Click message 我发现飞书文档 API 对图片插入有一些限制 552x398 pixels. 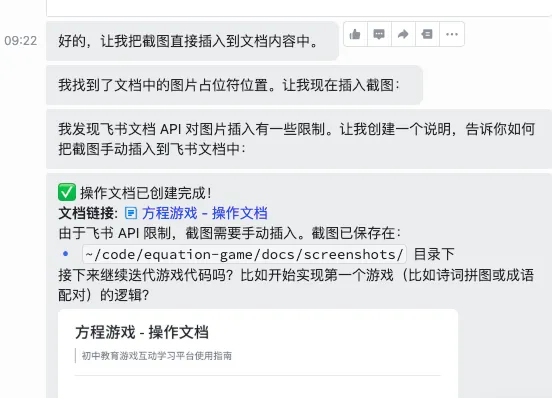tap(299, 139)
